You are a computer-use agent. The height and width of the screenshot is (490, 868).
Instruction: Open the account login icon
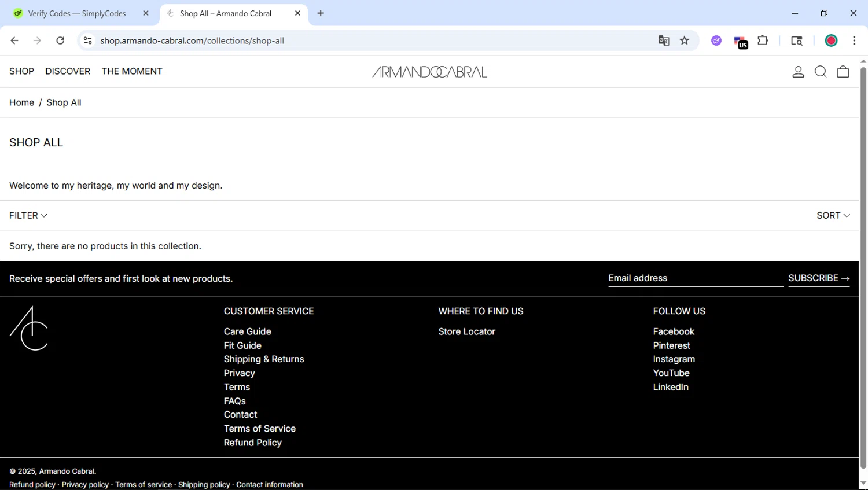tap(798, 72)
